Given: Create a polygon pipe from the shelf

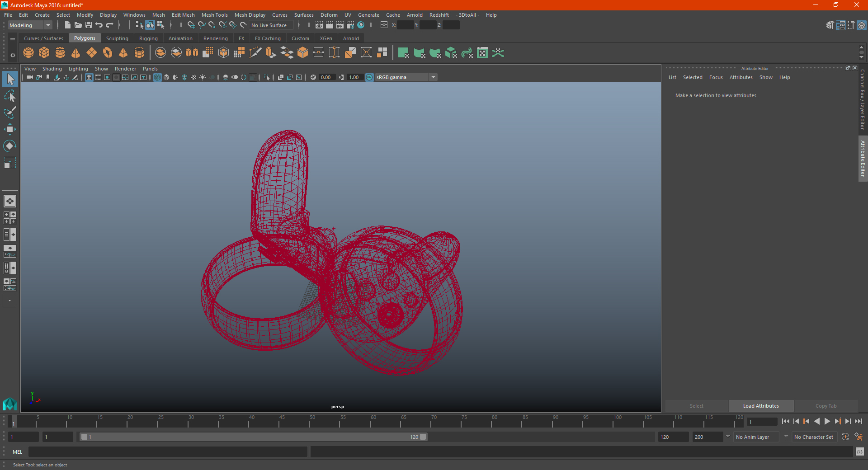Looking at the screenshot, I should (x=139, y=53).
